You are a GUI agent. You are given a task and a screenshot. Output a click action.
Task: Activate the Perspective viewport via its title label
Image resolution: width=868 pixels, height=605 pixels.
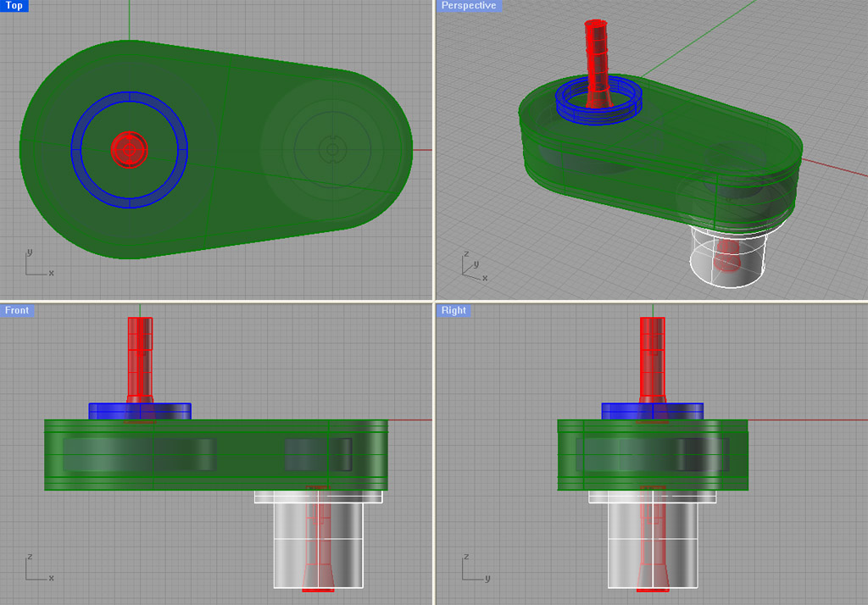(470, 5)
